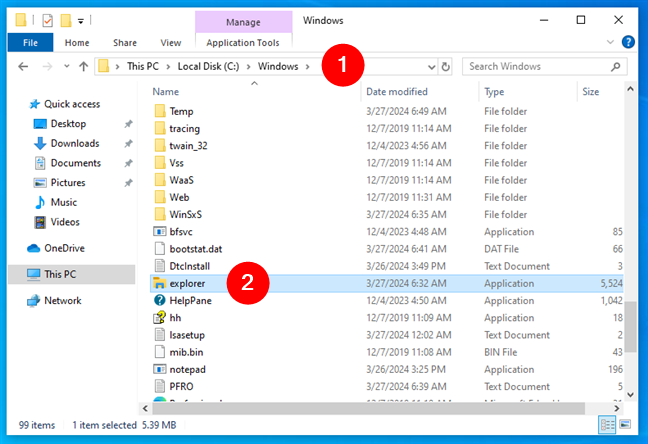Switch to the View ribbon tab

click(x=171, y=43)
